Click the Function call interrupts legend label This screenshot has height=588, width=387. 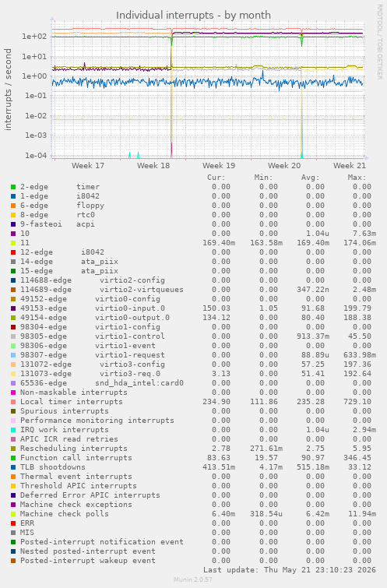click(76, 458)
